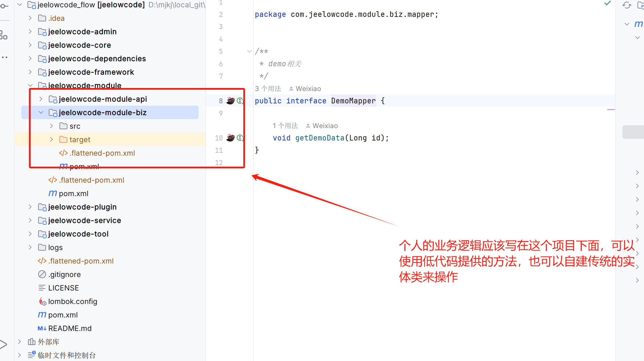Open the Run tool window icon

coord(3,344)
